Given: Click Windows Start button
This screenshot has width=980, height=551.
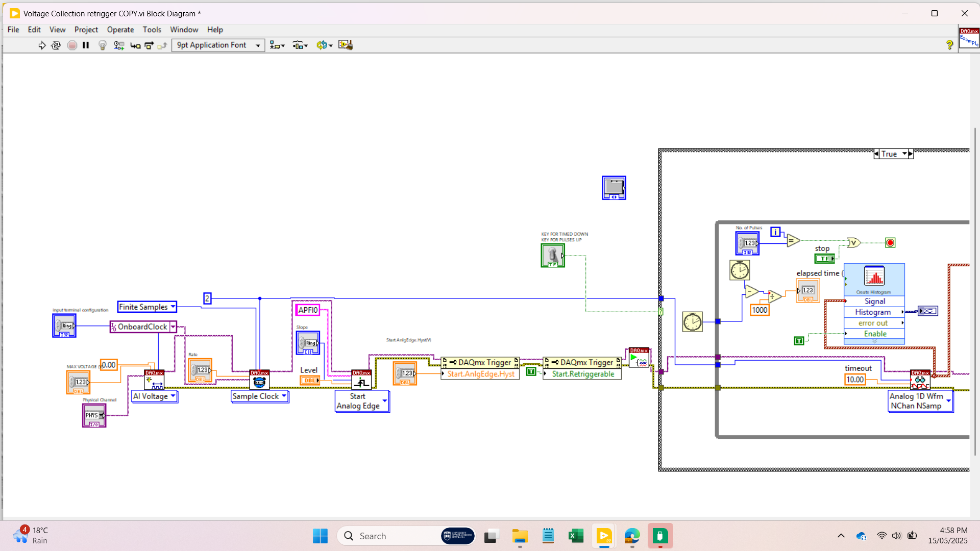Looking at the screenshot, I should [320, 536].
